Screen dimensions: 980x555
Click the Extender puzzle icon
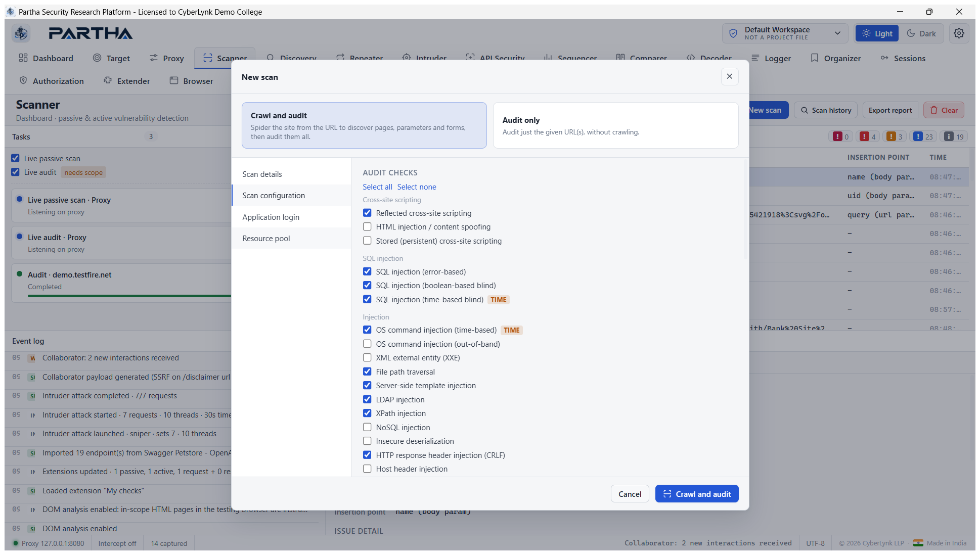[108, 80]
